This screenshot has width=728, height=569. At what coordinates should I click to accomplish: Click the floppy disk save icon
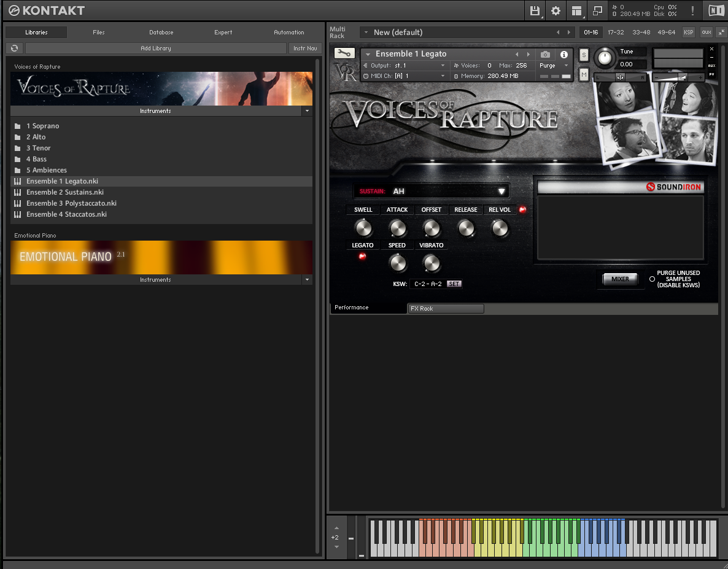535,10
